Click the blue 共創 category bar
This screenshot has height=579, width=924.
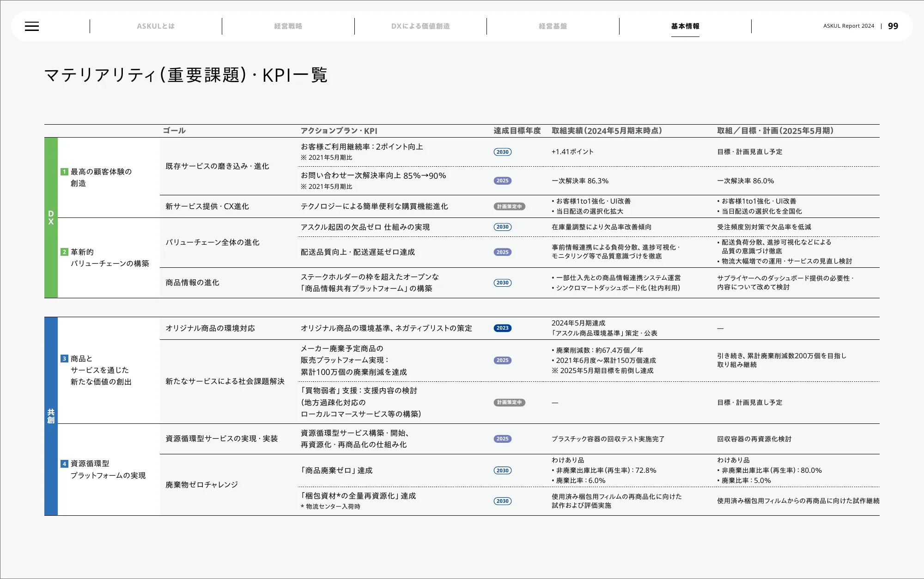tap(51, 416)
